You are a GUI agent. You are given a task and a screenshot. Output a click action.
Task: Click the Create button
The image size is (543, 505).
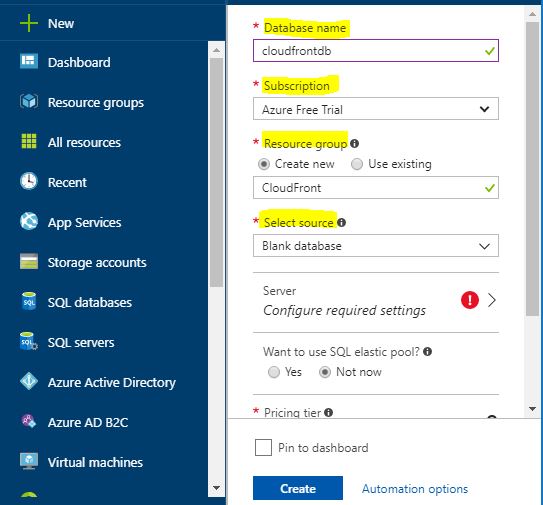pyautogui.click(x=298, y=488)
